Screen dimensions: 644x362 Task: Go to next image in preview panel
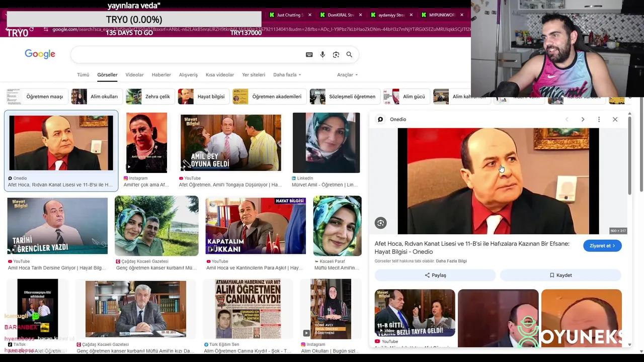583,119
